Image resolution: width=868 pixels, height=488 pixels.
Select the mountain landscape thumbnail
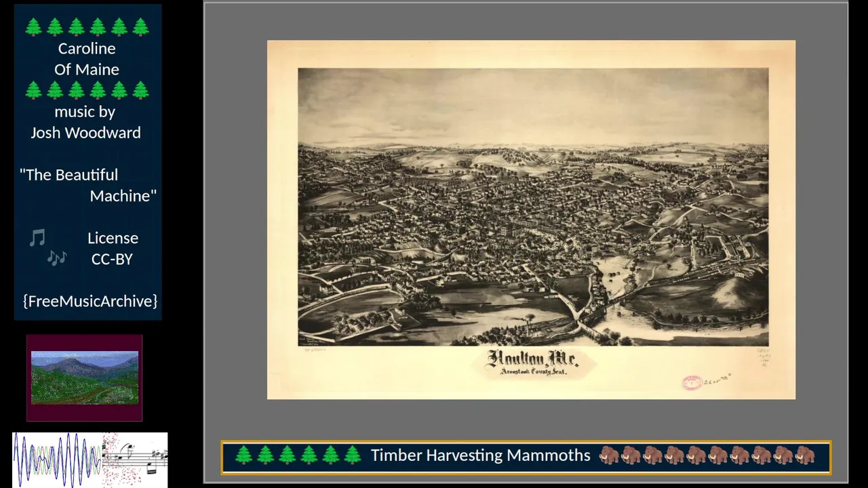coord(85,378)
